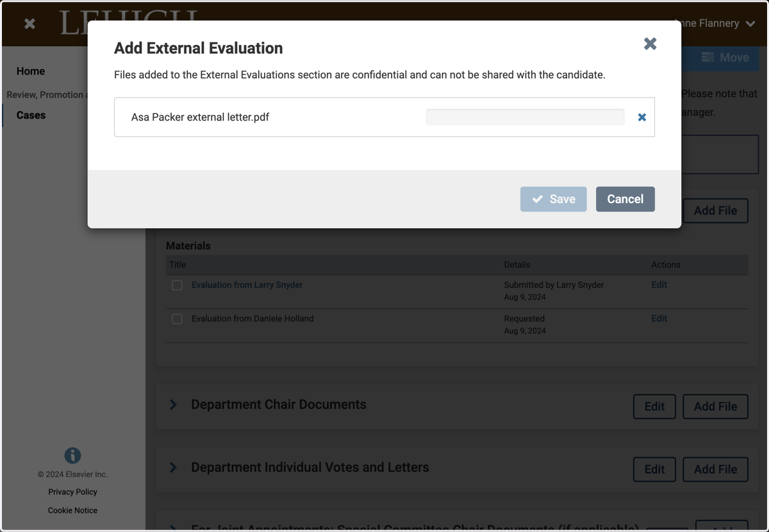Check the Evaluation from Larry Snyder checkbox
This screenshot has width=769, height=532.
click(177, 285)
